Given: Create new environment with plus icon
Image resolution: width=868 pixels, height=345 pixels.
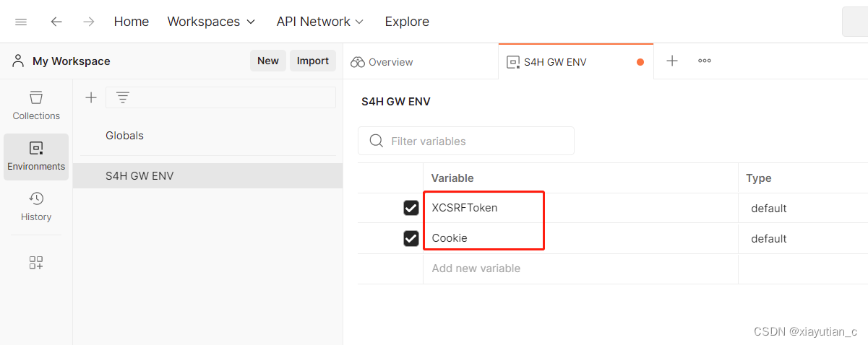Looking at the screenshot, I should (91, 97).
